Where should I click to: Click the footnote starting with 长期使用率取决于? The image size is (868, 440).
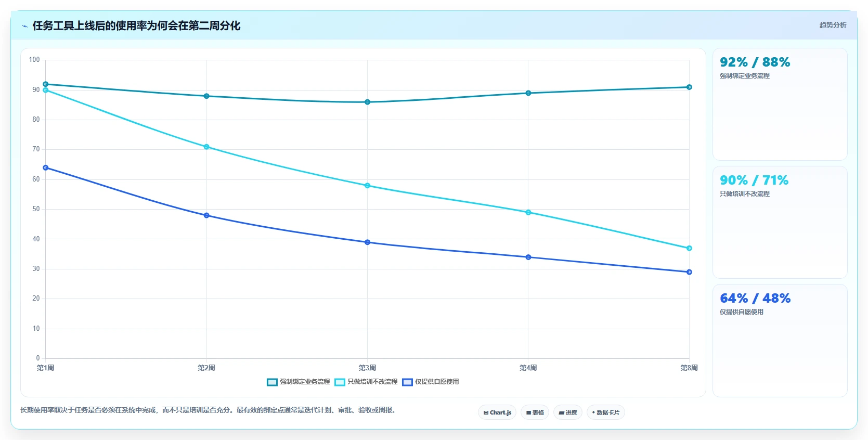pyautogui.click(x=210, y=410)
